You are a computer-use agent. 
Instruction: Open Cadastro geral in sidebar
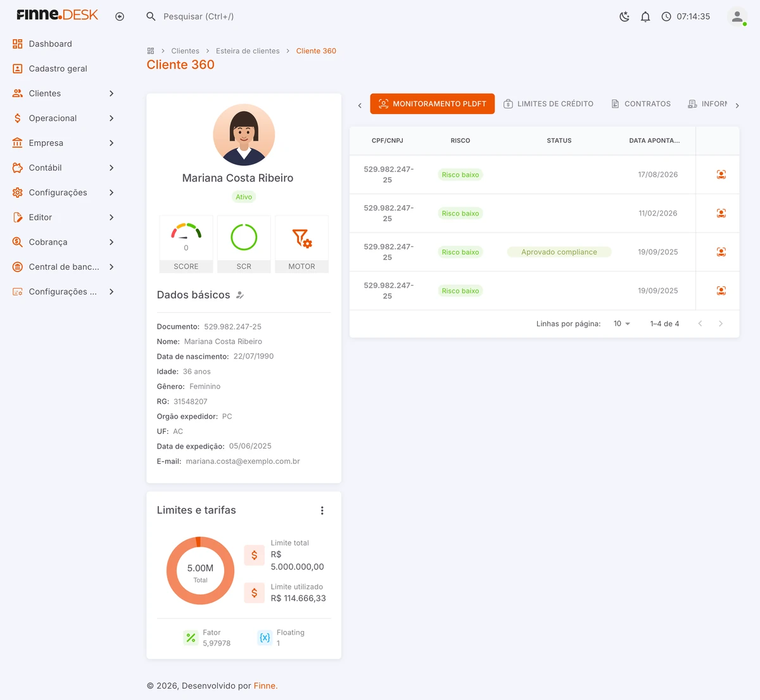point(63,68)
